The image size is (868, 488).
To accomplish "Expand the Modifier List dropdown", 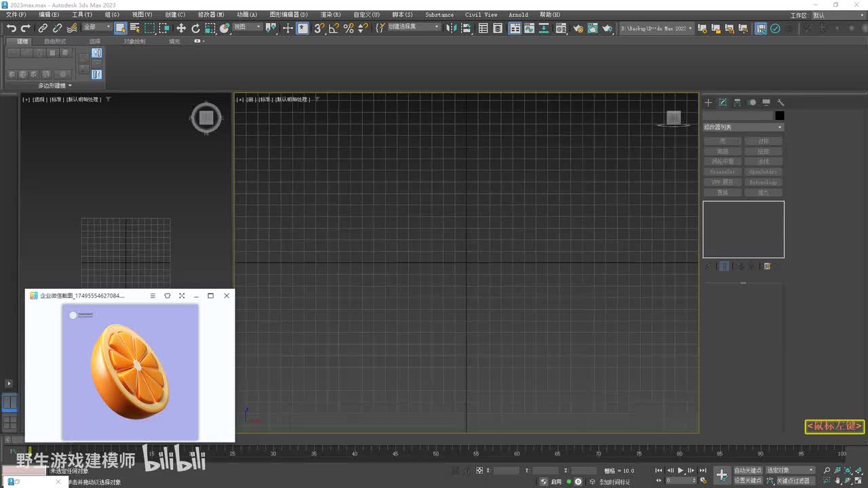I will (743, 127).
